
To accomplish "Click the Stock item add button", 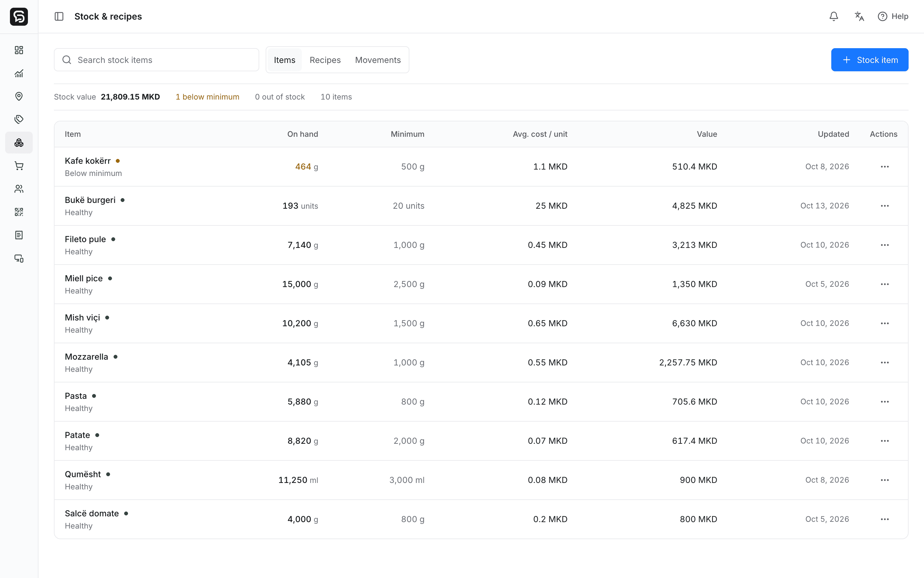I will pyautogui.click(x=870, y=60).
